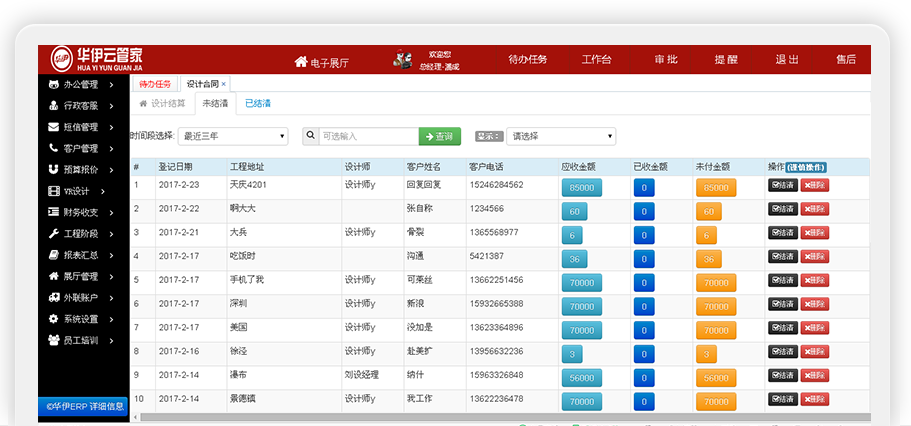Click the 华伊云管家 logo

[96, 59]
